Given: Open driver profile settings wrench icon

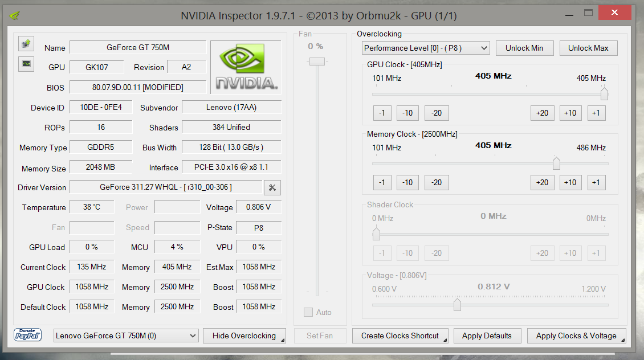Looking at the screenshot, I should [x=272, y=187].
